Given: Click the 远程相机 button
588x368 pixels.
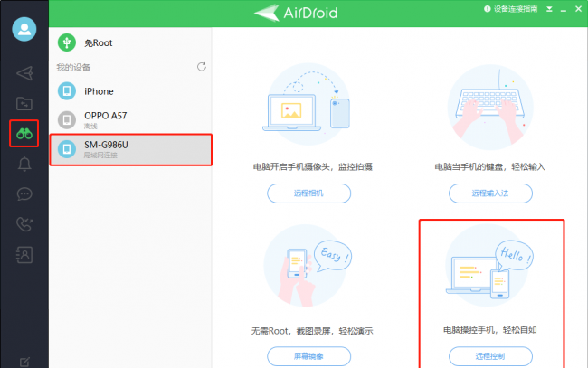Looking at the screenshot, I should [x=309, y=193].
